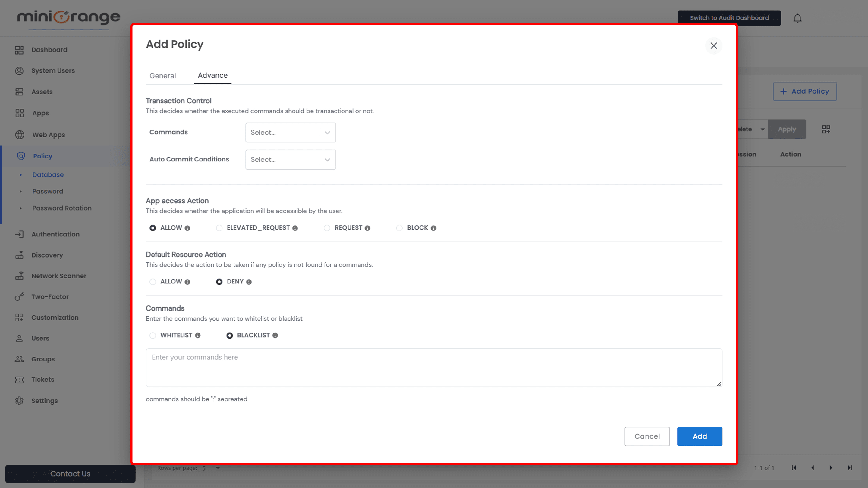
Task: Open notifications bell icon
Action: pyautogui.click(x=797, y=18)
